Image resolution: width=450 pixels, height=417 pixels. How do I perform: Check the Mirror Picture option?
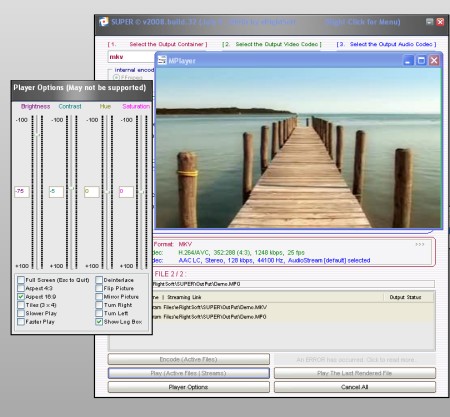pos(99,296)
